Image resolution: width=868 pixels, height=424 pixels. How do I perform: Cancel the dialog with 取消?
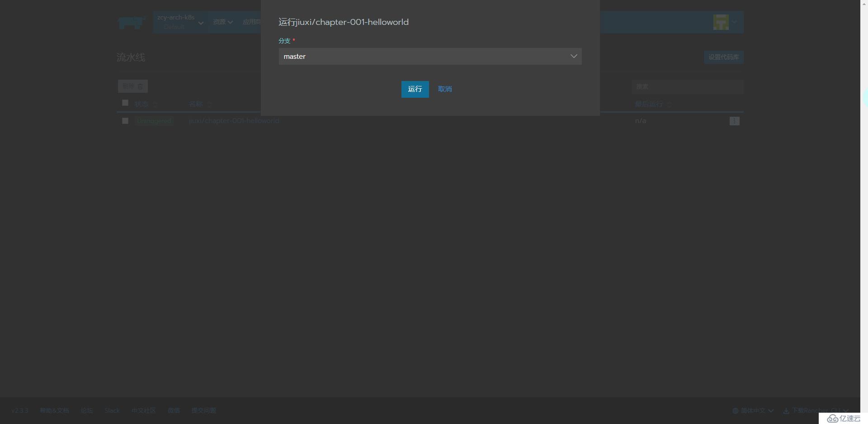pyautogui.click(x=445, y=89)
